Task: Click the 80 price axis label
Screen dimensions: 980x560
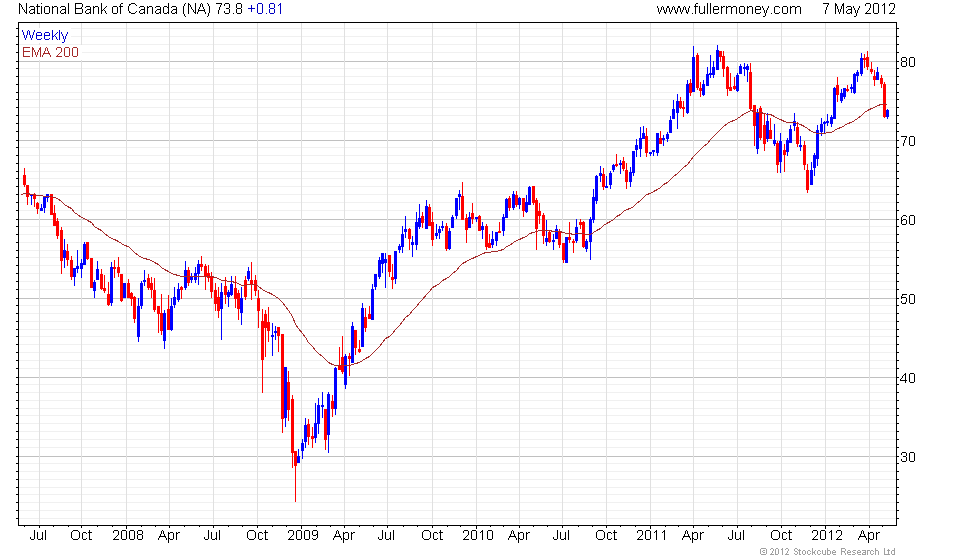Action: pos(908,62)
